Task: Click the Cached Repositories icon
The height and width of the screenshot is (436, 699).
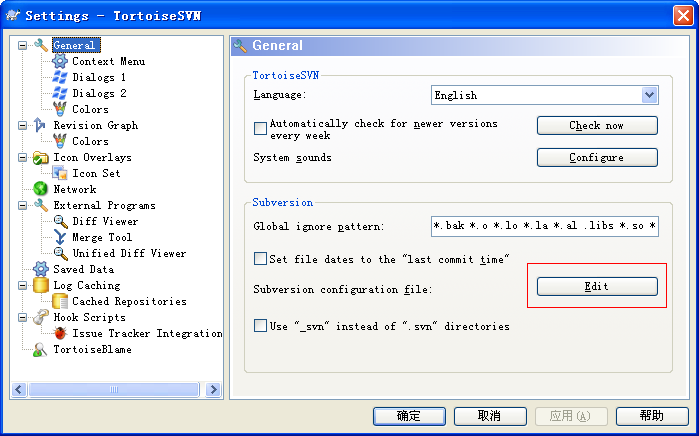Action: coord(60,301)
